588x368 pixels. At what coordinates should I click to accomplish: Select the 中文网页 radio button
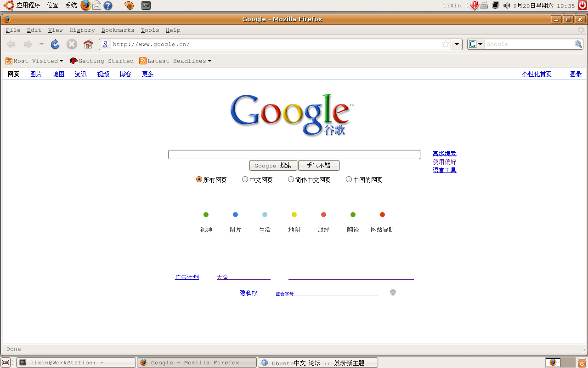coord(245,179)
